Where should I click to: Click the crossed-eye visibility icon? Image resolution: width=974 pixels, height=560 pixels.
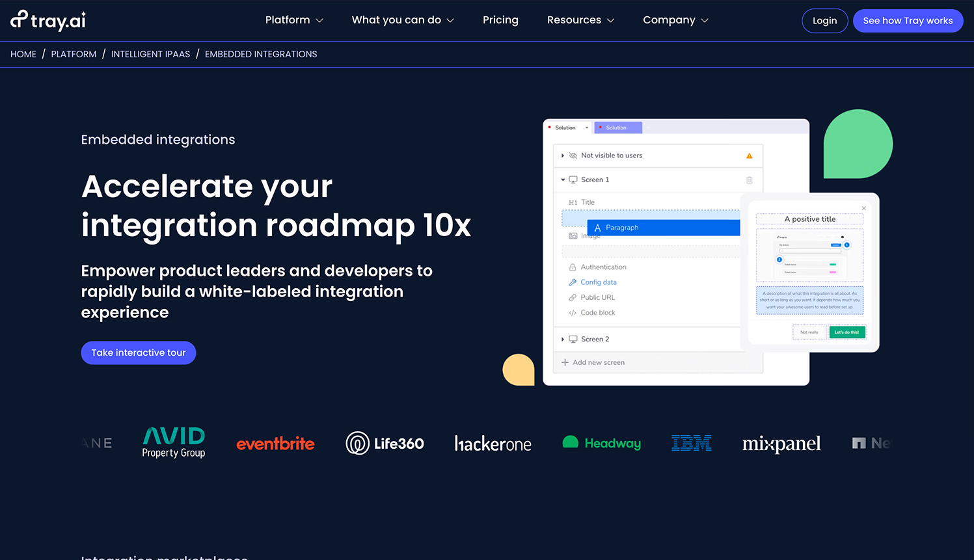pos(573,155)
